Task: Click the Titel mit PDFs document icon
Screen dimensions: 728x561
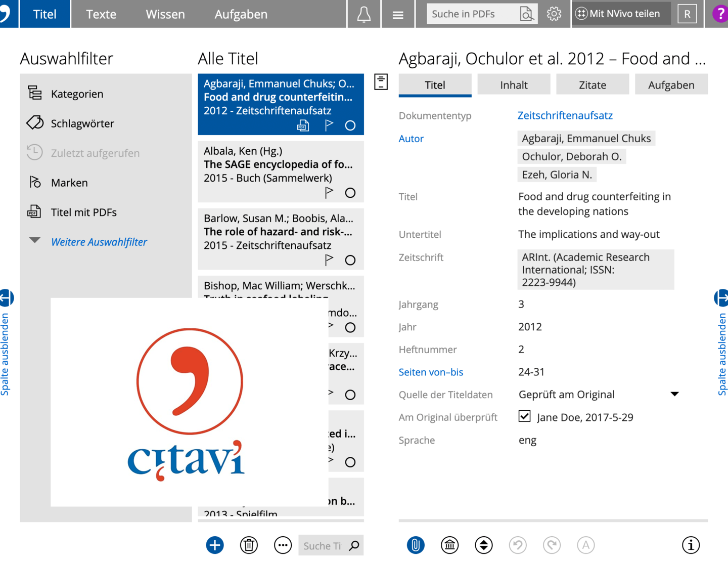Action: pos(34,211)
